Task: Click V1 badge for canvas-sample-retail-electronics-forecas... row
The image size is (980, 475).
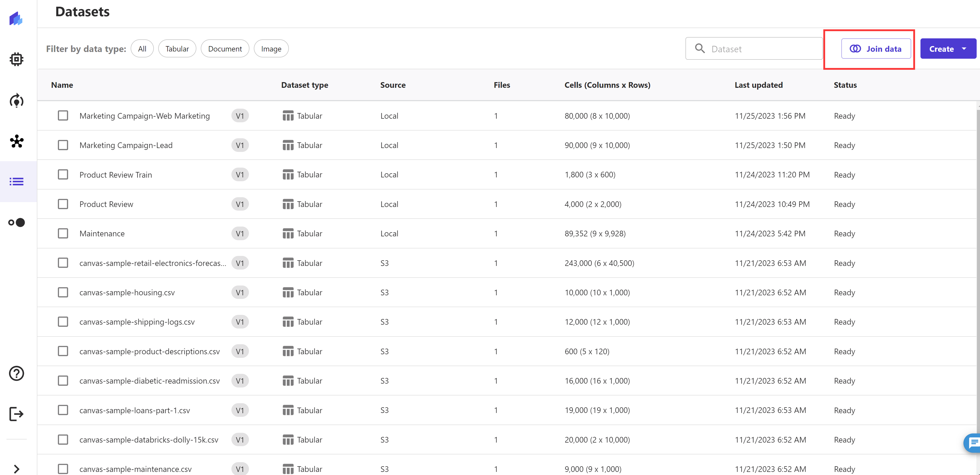Action: pos(240,263)
